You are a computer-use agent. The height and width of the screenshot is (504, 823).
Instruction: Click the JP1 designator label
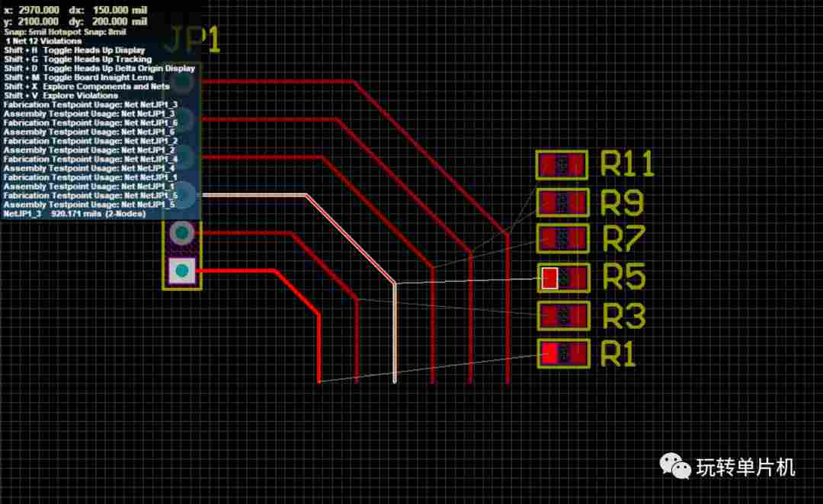click(x=191, y=40)
